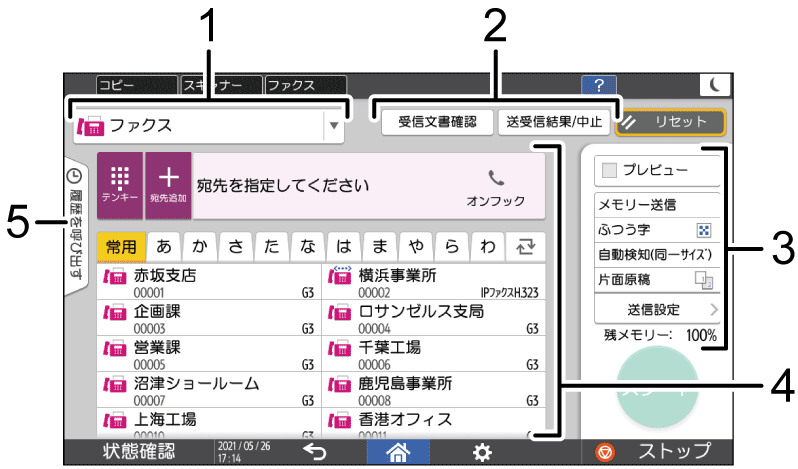Screen dimensions: 798x469
Task: Switch to the コピー top tab
Action: click(137, 85)
